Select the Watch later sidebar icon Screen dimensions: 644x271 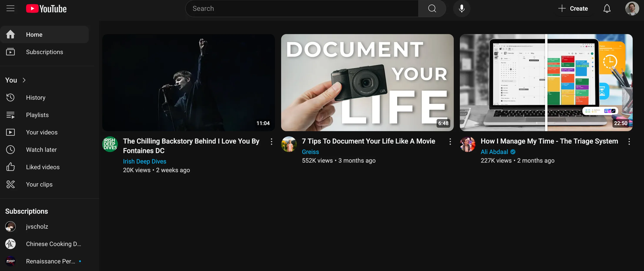pos(10,149)
